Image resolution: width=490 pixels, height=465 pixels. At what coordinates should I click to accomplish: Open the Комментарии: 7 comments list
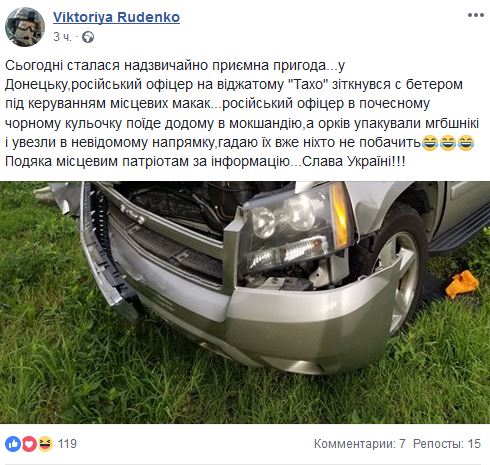[360, 444]
